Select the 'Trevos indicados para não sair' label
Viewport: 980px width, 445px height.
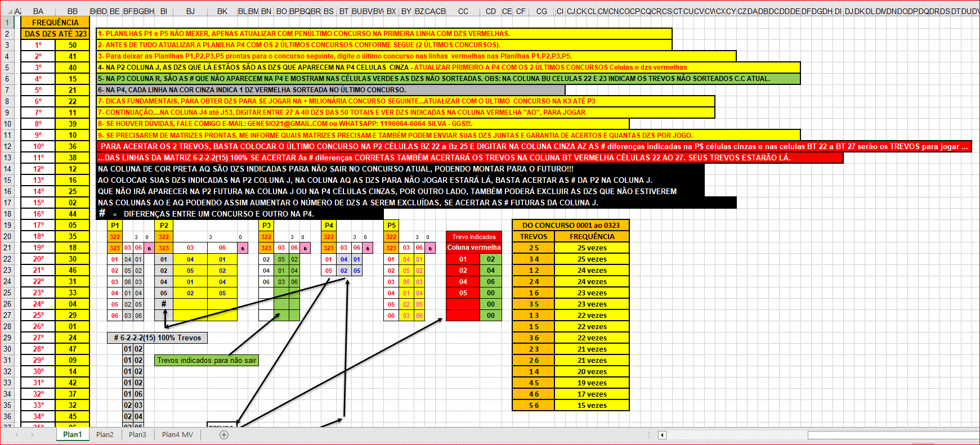207,361
